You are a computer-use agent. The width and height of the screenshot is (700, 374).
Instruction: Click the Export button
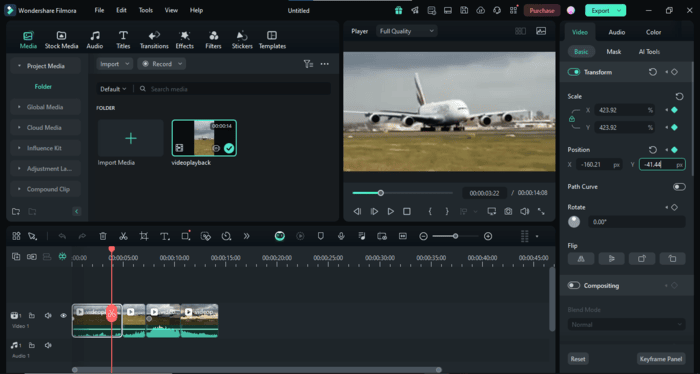pyautogui.click(x=605, y=10)
